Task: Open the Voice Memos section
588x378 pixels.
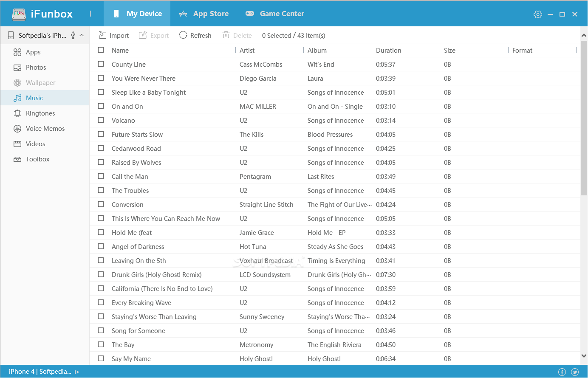Action: point(45,129)
